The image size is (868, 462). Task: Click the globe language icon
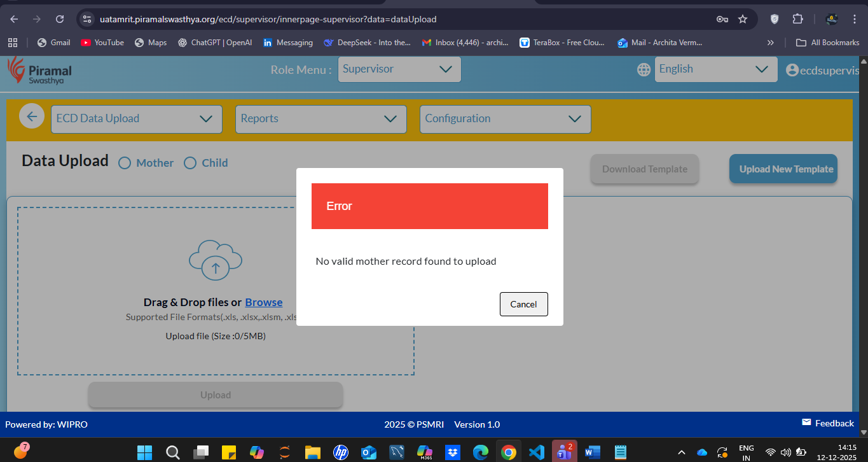point(644,69)
